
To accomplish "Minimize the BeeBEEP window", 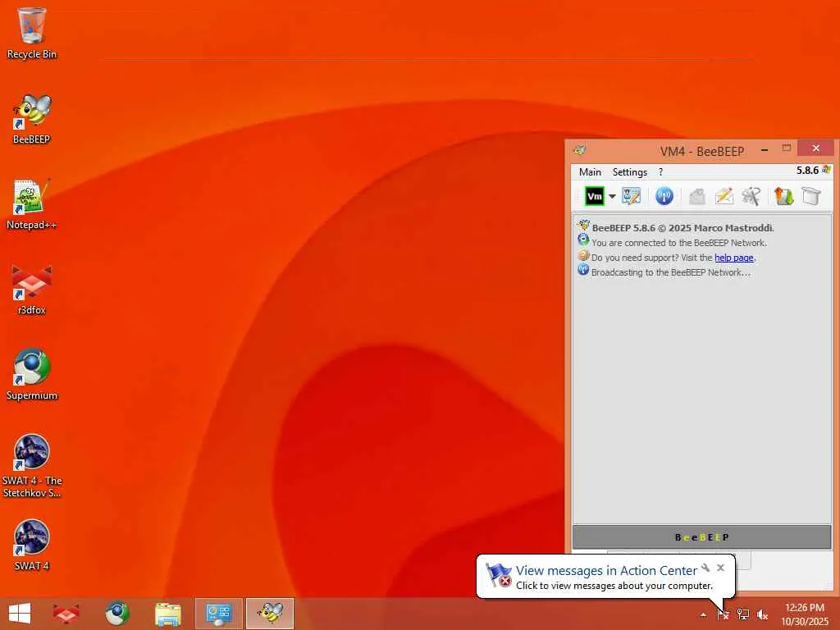I will 765,149.
